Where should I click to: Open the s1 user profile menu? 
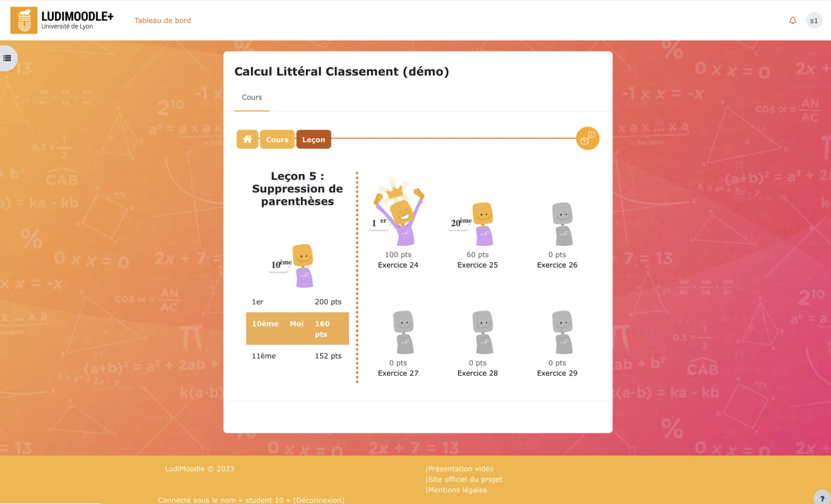814,20
